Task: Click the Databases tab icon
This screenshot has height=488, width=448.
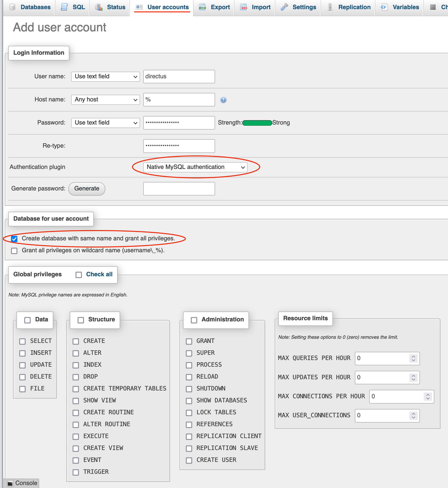Action: pyautogui.click(x=12, y=7)
